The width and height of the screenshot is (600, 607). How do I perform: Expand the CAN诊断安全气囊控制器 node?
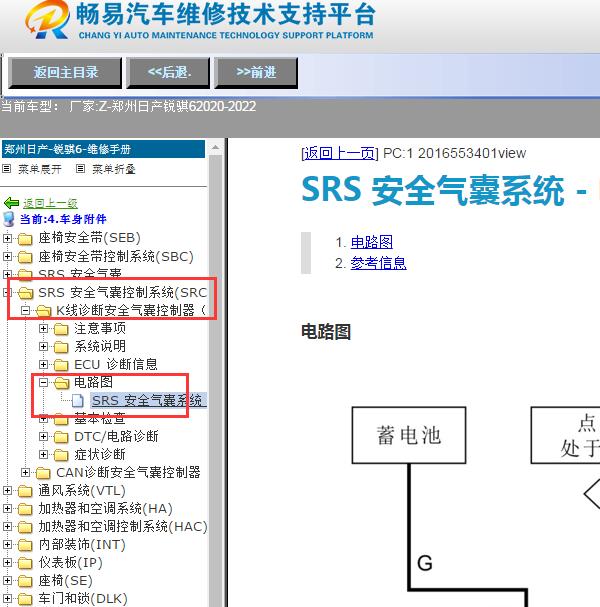[26, 473]
